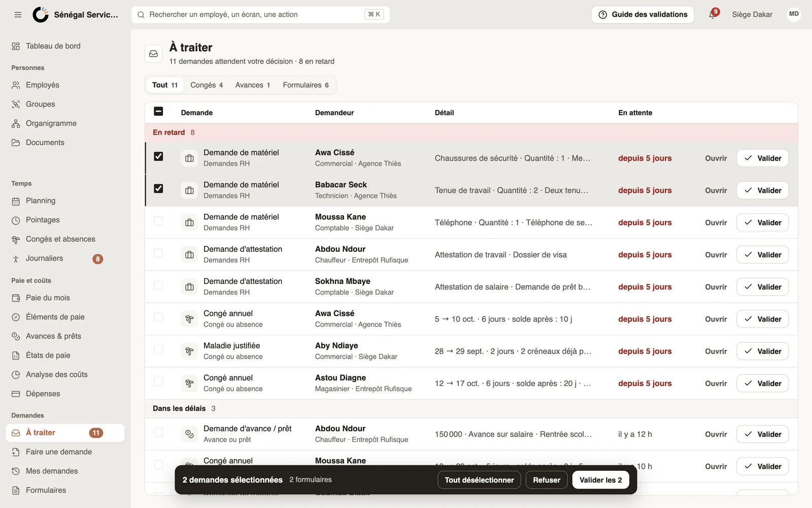
Task: Open Analyse des coûts in sidebar
Action: point(65,374)
